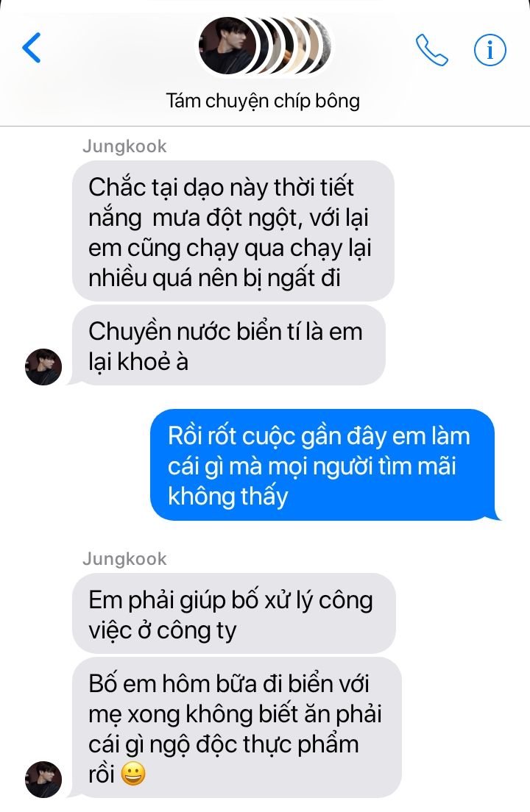Tap the front avatar in the group header

[227, 46]
